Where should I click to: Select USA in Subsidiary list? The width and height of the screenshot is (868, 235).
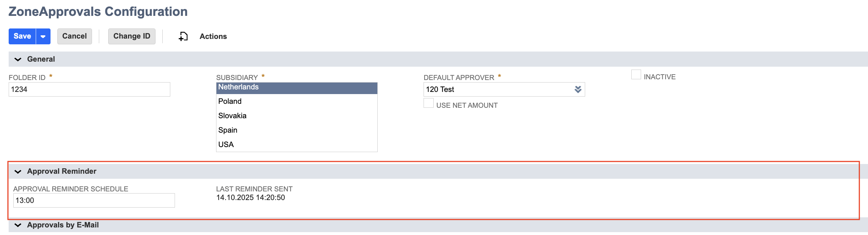[297, 145]
